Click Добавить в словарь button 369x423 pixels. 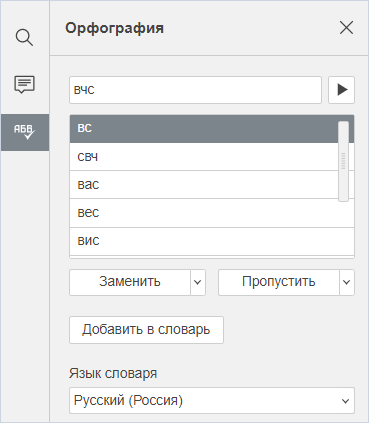tap(146, 330)
